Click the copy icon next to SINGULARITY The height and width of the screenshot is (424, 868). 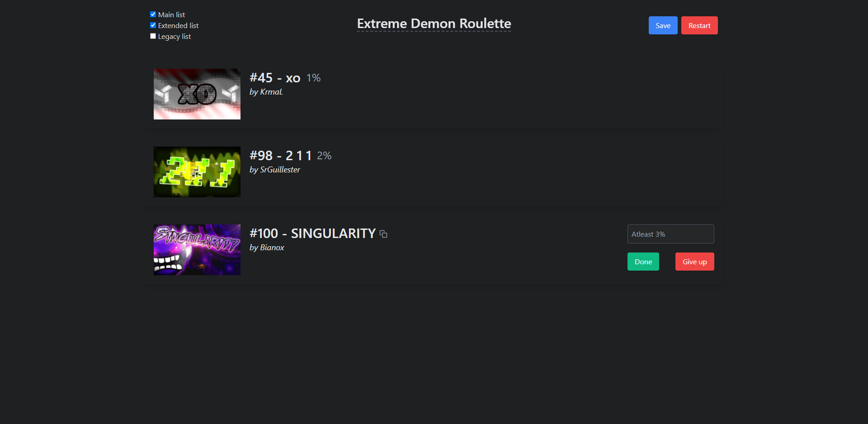pyautogui.click(x=383, y=234)
